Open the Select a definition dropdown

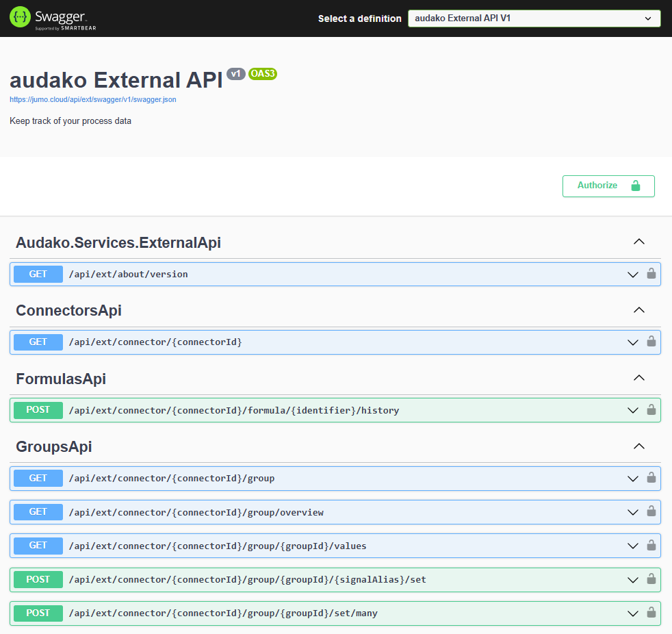(x=534, y=18)
